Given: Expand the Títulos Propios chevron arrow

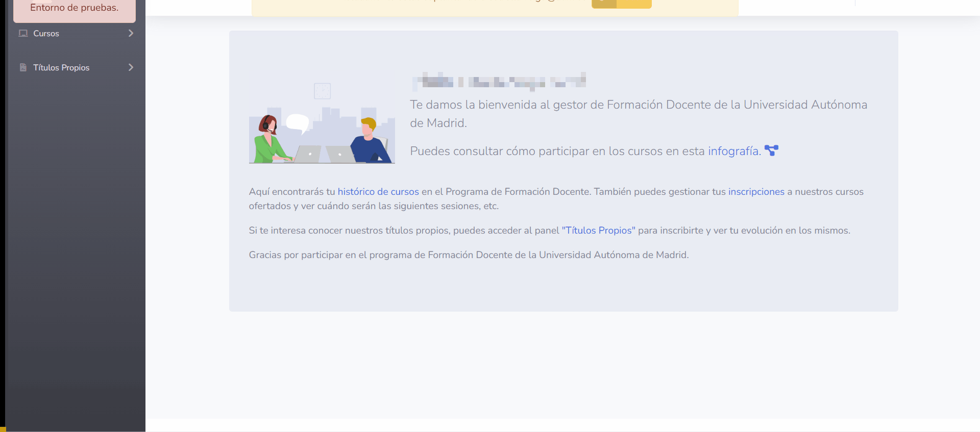Looking at the screenshot, I should 131,68.
